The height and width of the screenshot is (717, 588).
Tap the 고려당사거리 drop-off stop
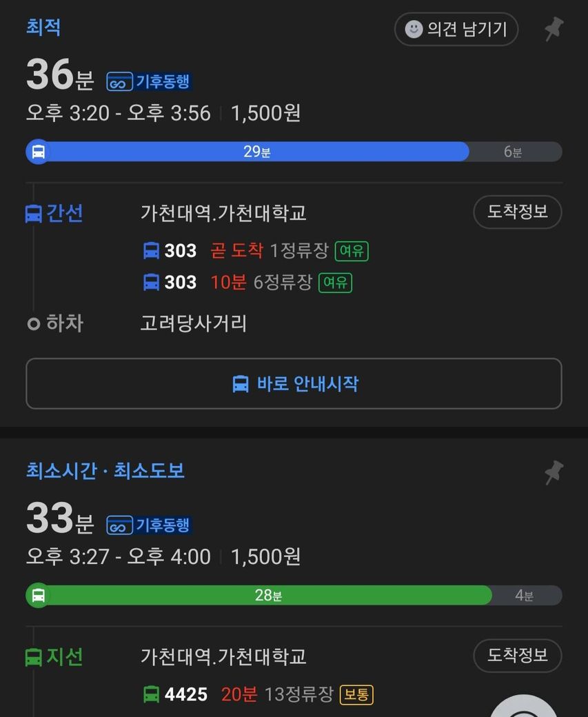[194, 323]
